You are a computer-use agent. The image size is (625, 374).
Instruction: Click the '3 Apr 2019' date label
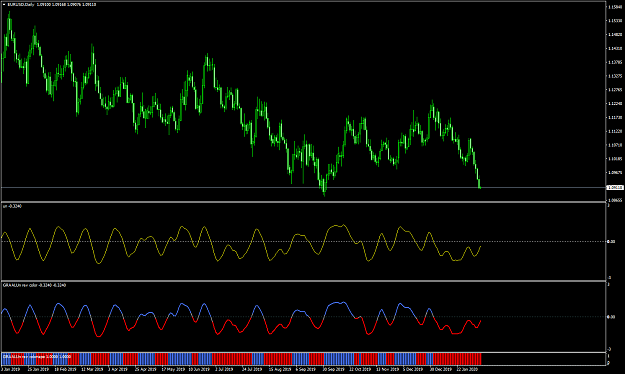coord(118,369)
